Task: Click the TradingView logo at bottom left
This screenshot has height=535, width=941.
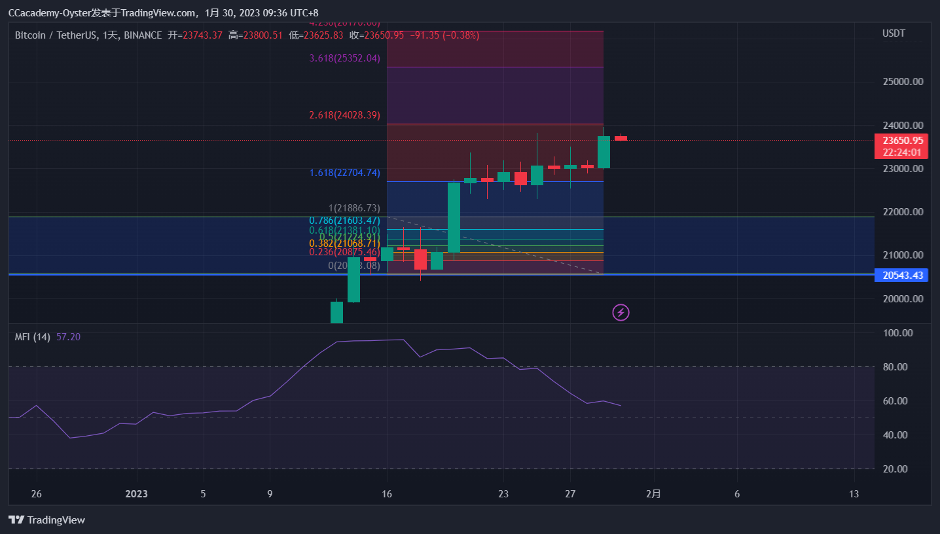Action: [47, 520]
